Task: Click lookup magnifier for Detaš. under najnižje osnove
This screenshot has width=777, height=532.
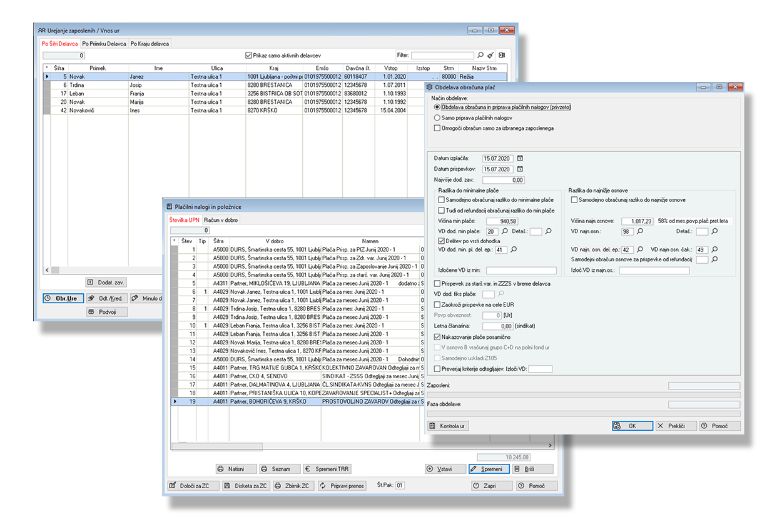Action: (x=714, y=231)
